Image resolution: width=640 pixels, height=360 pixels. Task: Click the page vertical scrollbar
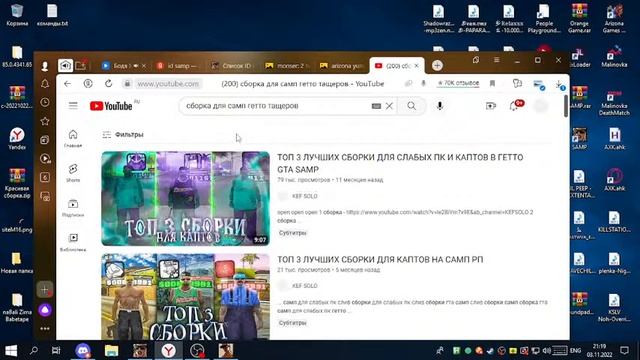coord(566,106)
